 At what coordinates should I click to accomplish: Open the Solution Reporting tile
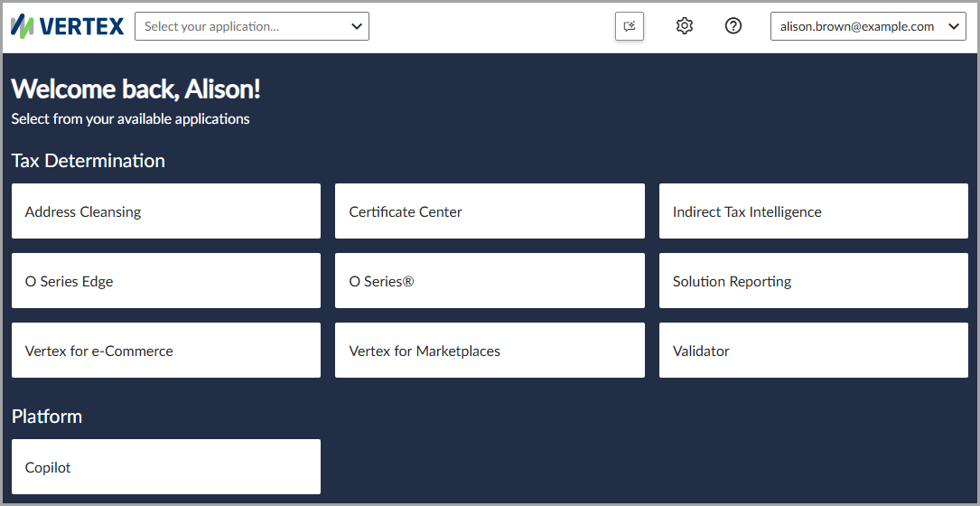813,280
